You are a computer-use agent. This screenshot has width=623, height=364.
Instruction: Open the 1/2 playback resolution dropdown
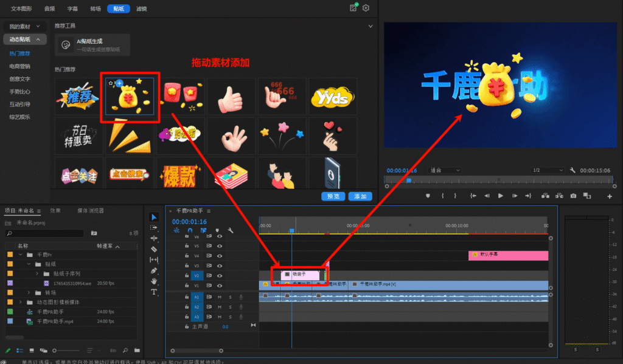pos(547,170)
